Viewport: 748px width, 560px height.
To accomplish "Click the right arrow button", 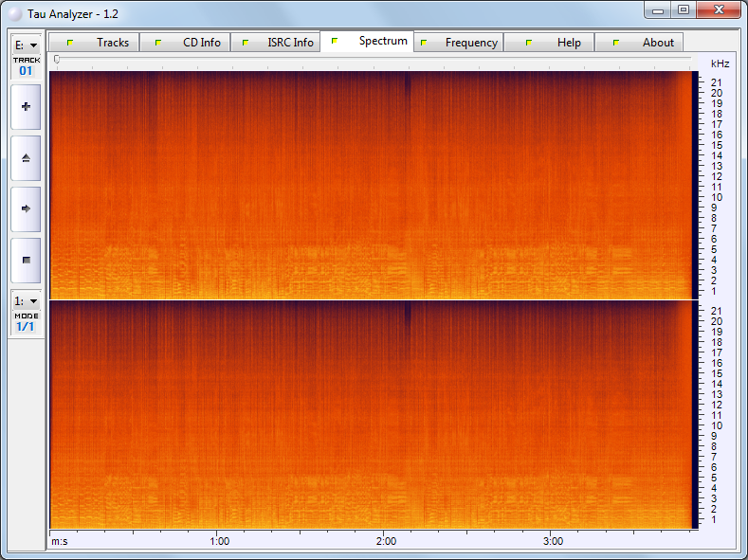I will point(26,208).
